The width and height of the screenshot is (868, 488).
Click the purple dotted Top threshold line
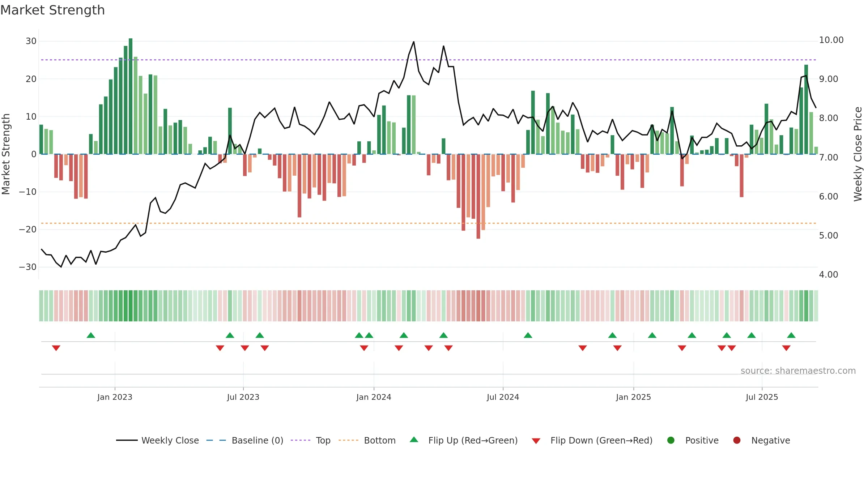429,60
